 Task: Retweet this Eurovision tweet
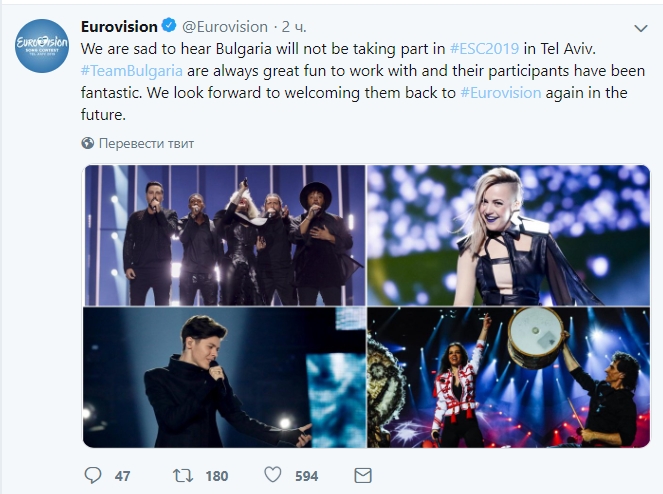pos(185,475)
